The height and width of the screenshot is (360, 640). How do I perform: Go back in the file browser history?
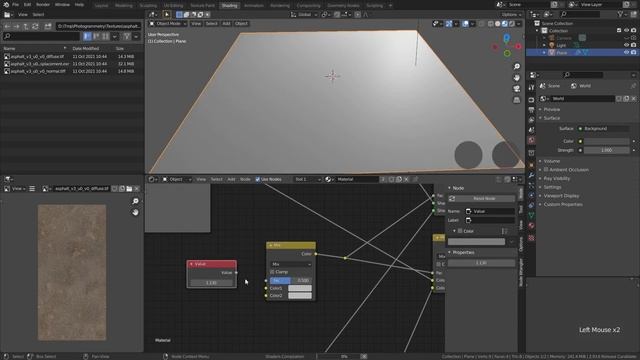(7, 26)
